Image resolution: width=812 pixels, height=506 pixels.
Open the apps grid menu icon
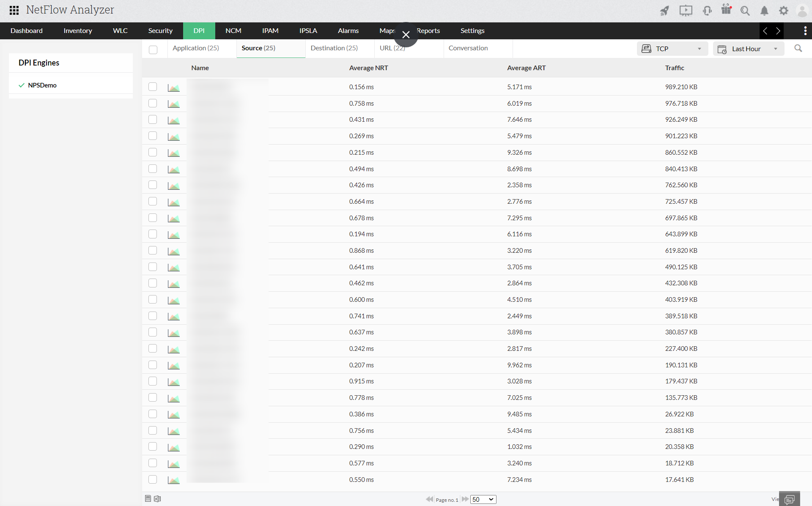click(x=14, y=10)
